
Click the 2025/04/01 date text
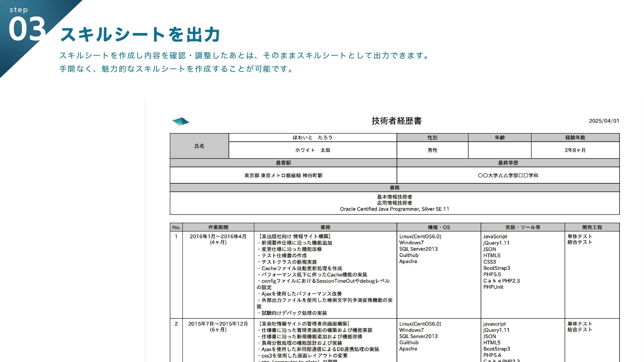click(604, 121)
